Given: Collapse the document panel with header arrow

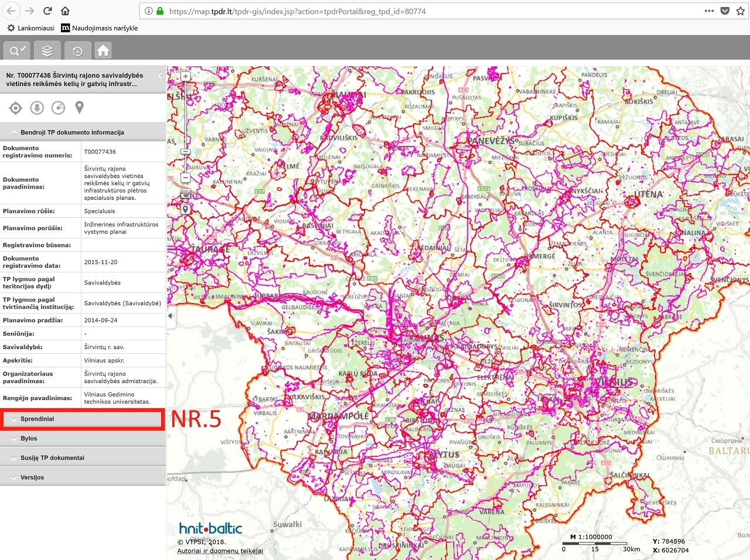Looking at the screenshot, I should click(x=160, y=76).
